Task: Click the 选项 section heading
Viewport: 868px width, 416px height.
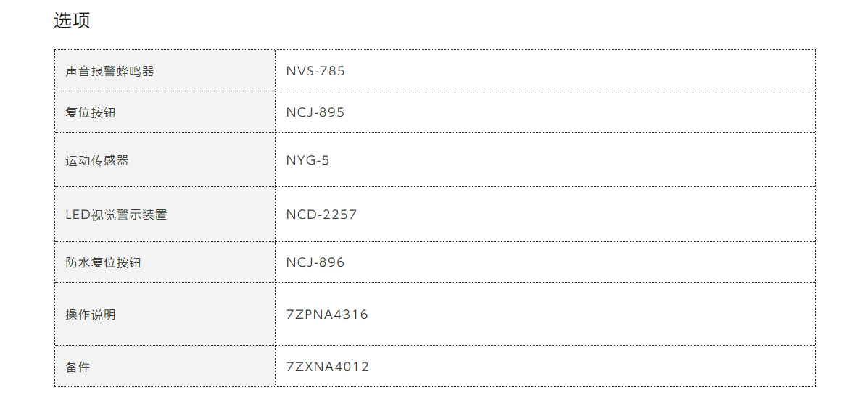Action: [x=72, y=20]
